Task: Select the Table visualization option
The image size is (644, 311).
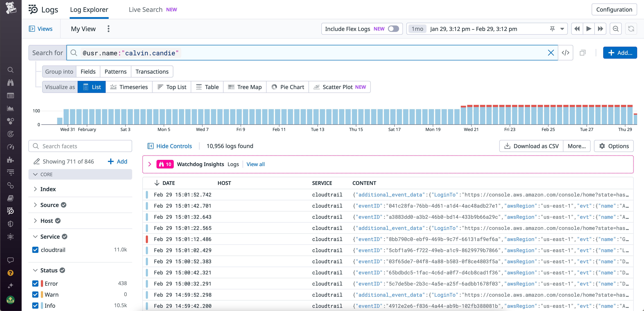Action: [x=207, y=87]
